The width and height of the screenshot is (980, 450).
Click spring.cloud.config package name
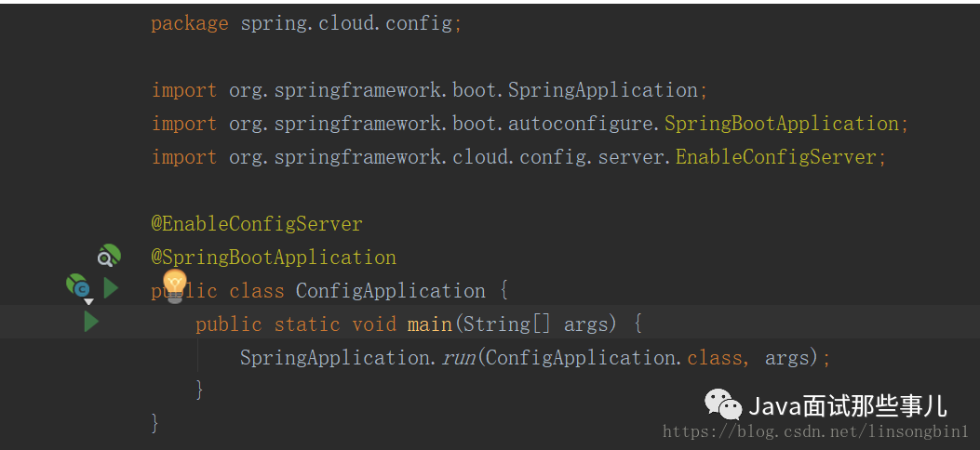tap(346, 24)
